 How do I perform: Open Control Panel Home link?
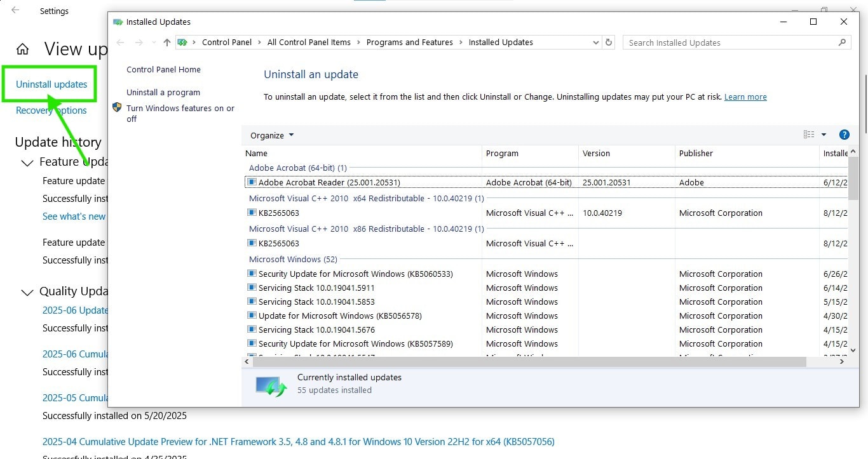pyautogui.click(x=163, y=70)
